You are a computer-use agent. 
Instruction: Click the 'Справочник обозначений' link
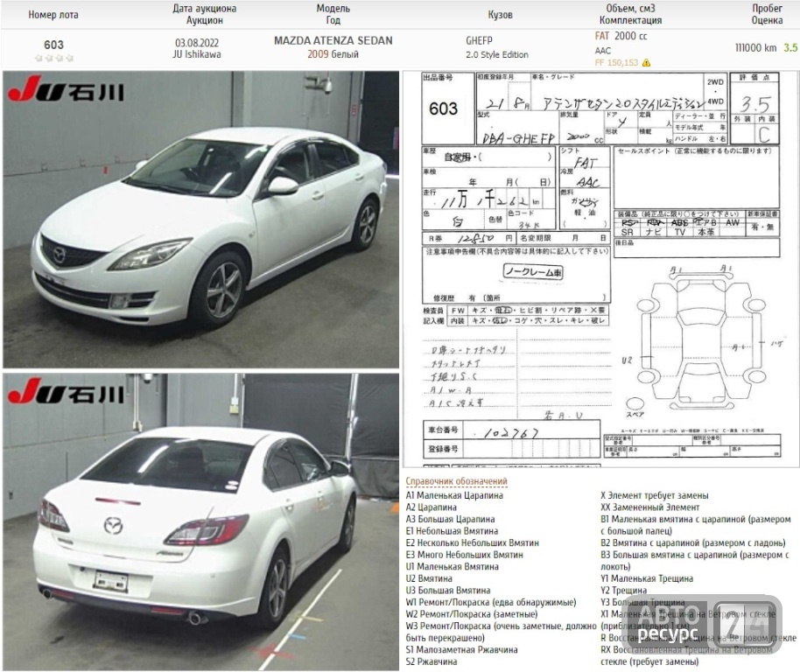click(456, 481)
